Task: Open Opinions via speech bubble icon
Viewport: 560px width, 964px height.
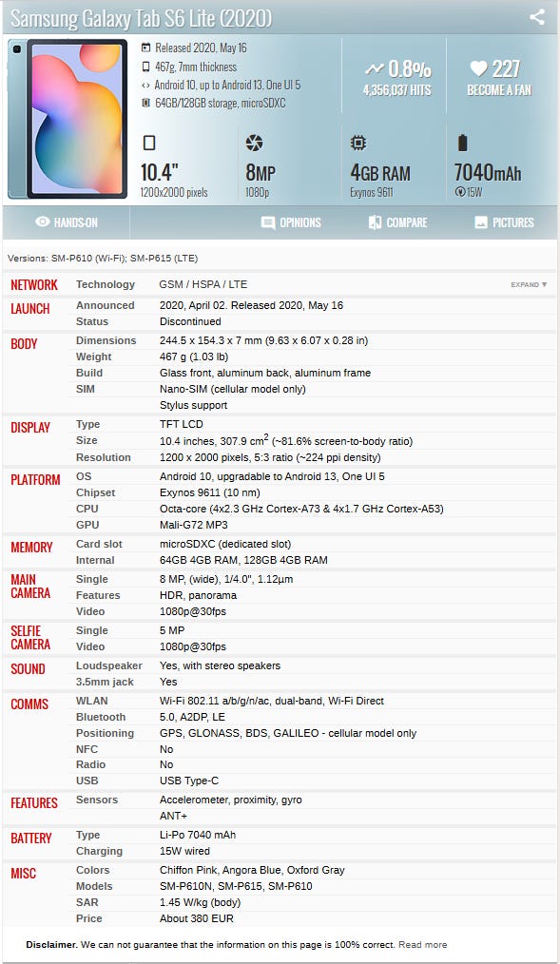Action: [267, 222]
